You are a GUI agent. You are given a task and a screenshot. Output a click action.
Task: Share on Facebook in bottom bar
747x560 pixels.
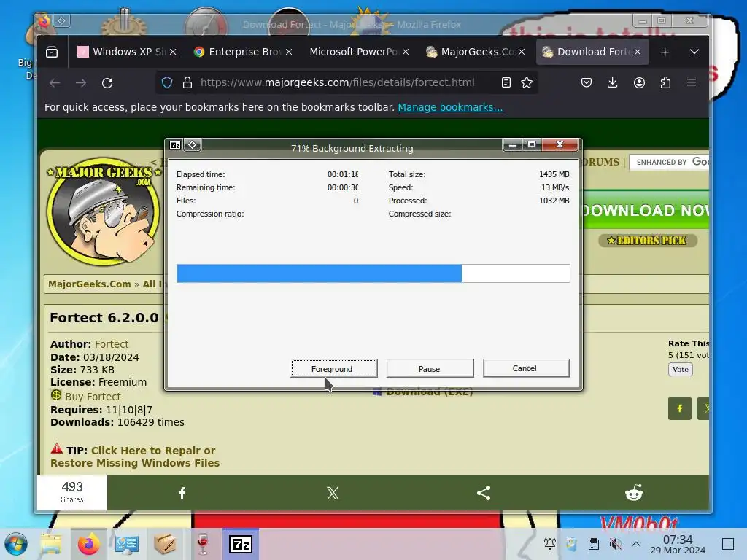pyautogui.click(x=182, y=493)
